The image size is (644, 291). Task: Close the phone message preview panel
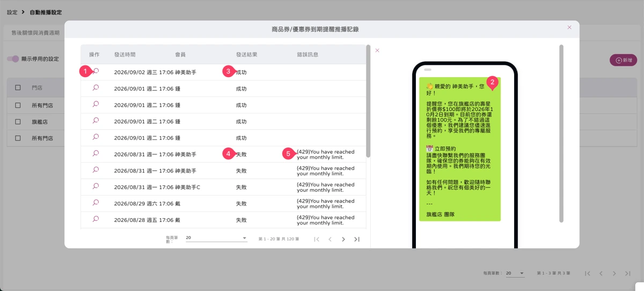click(377, 50)
